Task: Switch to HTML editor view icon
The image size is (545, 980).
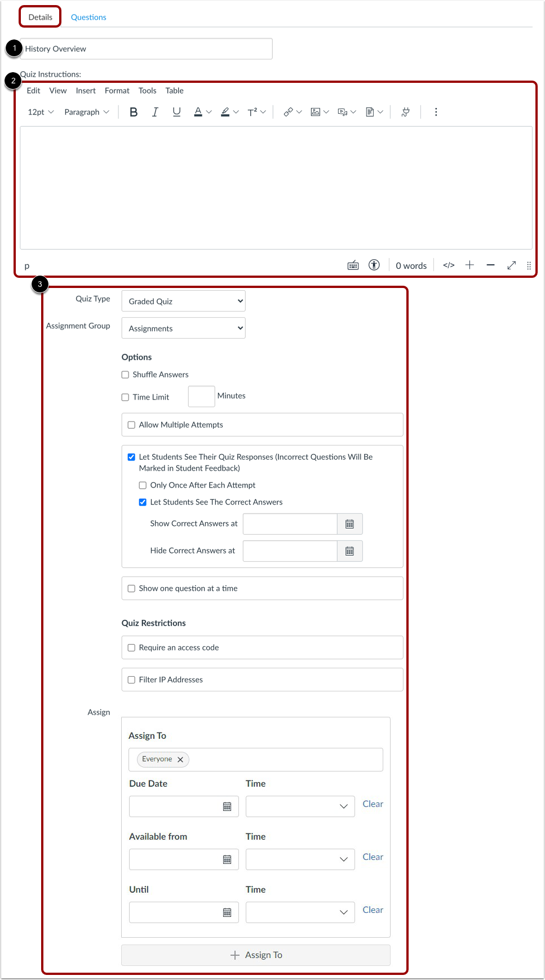Action: pos(449,265)
